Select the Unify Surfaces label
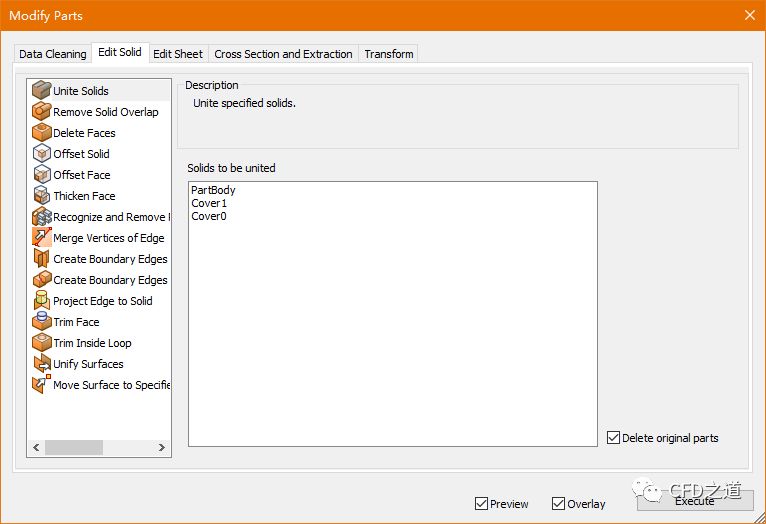Image resolution: width=766 pixels, height=524 pixels. (x=88, y=364)
